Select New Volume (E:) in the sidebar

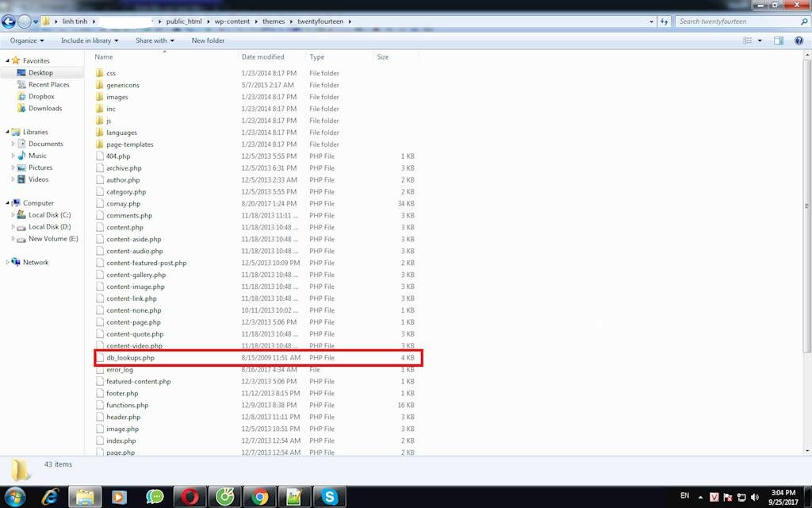[x=53, y=238]
